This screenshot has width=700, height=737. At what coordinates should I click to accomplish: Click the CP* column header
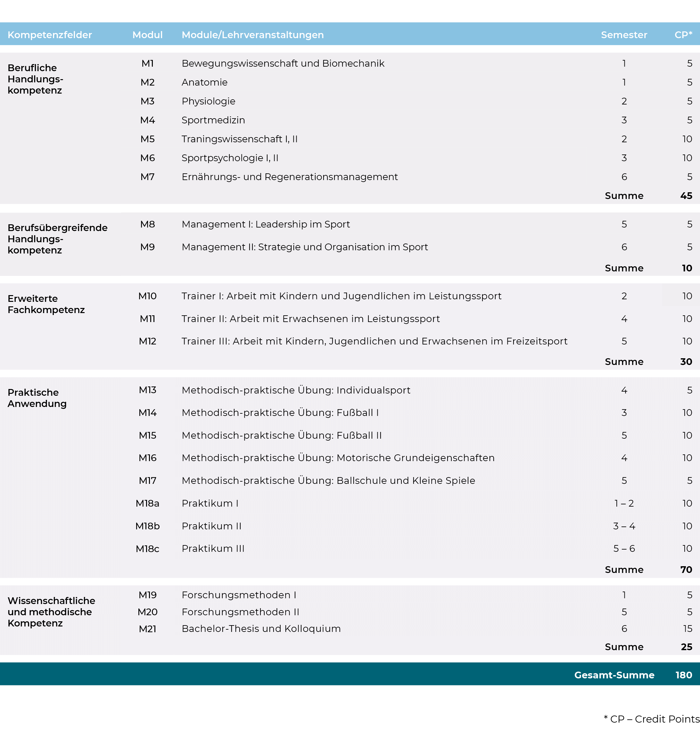click(x=682, y=34)
